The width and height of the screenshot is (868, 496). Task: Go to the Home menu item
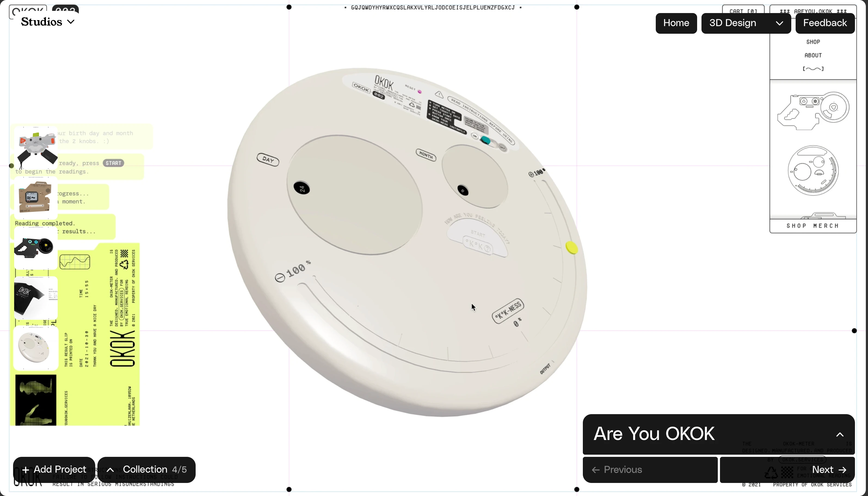(x=676, y=23)
